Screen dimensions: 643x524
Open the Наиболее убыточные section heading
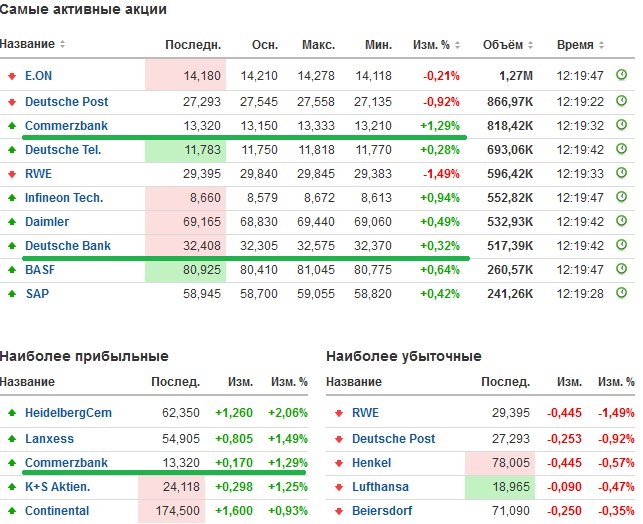[404, 356]
